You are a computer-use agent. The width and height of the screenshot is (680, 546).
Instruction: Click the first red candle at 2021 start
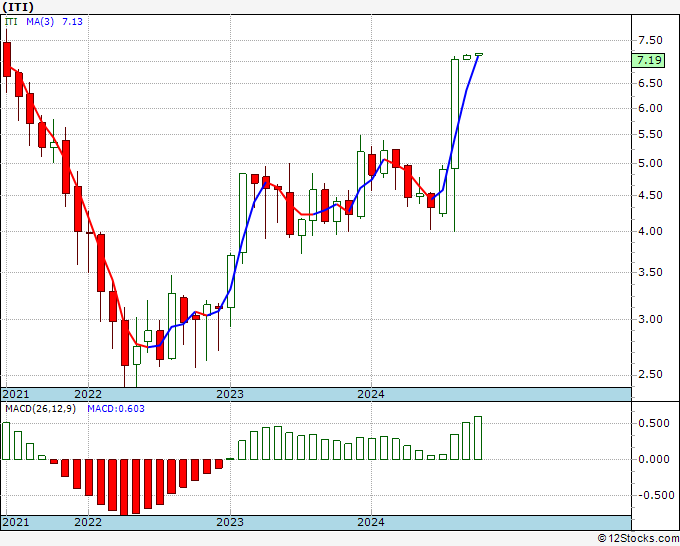click(x=7, y=59)
